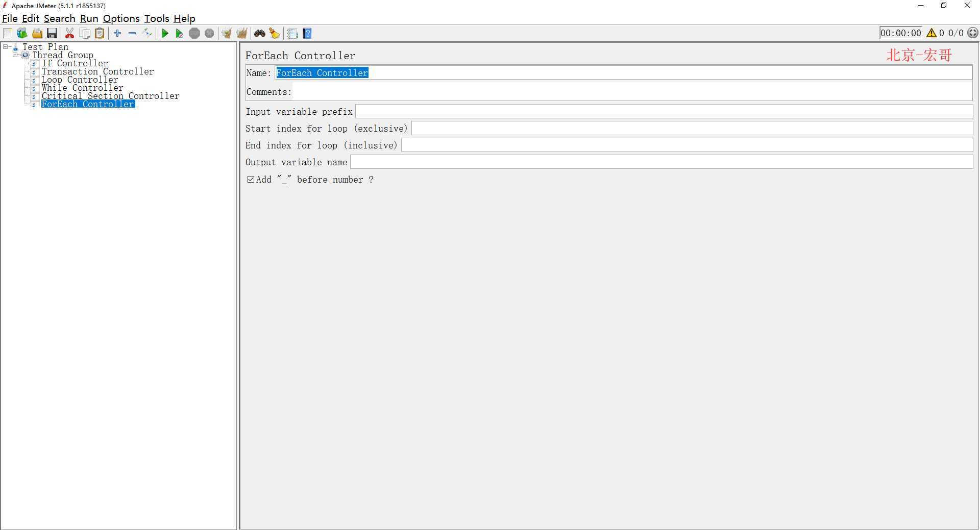Click the Name input field
This screenshot has height=530, width=980.
pos(623,73)
